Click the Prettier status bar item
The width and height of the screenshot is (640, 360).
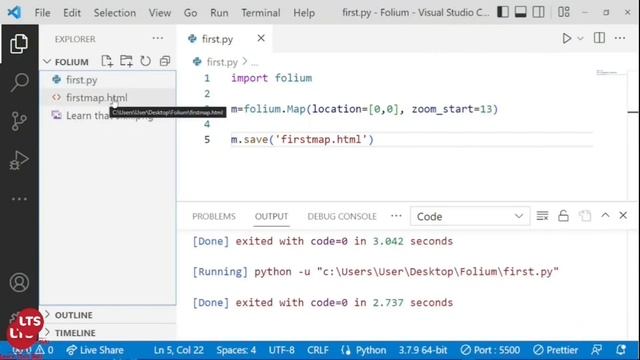[x=556, y=350]
